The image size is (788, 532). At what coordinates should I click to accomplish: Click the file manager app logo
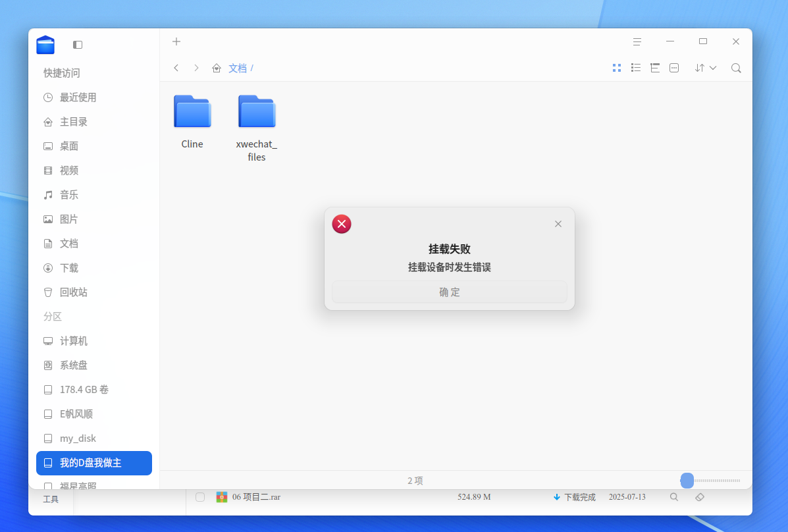click(x=45, y=45)
